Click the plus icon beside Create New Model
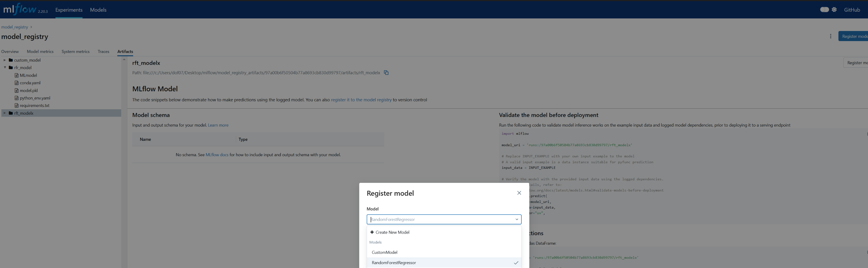868x268 pixels. click(x=372, y=232)
